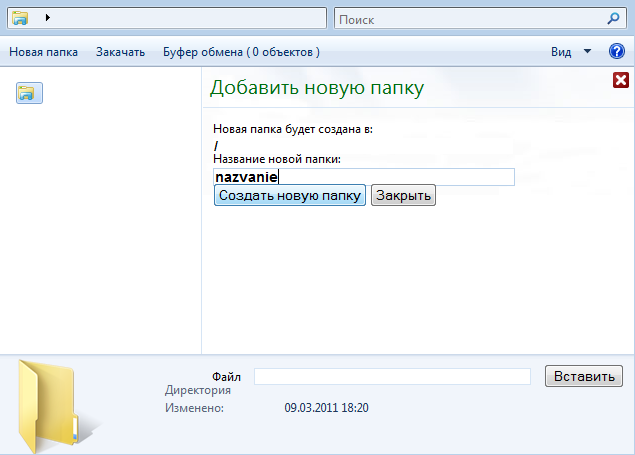Expand the address bar path arrow
Image resolution: width=635 pixels, height=455 pixels.
point(47,17)
